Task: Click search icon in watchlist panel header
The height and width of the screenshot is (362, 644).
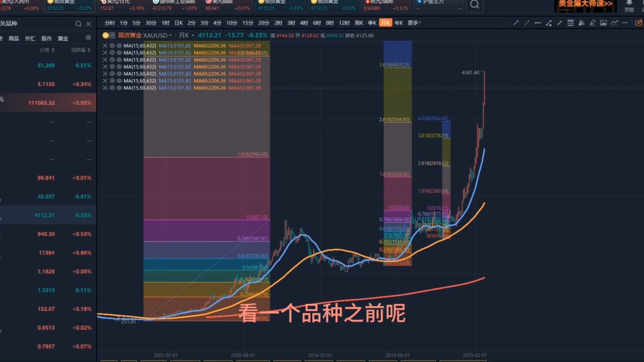Action: (x=78, y=24)
